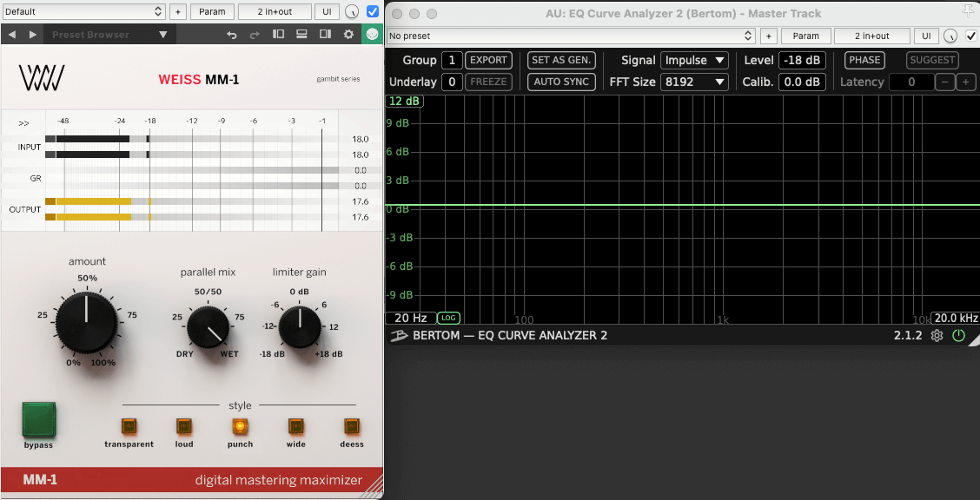Uncheck the Weiss plugin enable checkbox
Viewport: 980px width, 500px height.
(x=373, y=11)
